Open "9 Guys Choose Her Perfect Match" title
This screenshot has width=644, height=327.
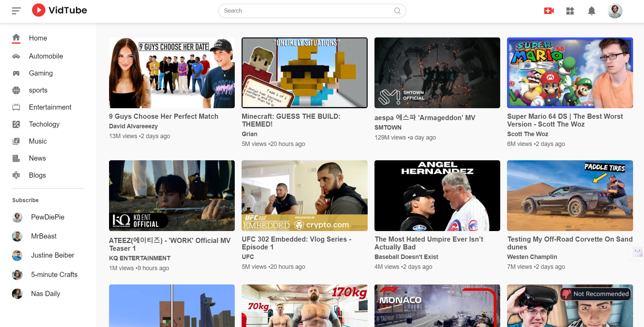164,116
